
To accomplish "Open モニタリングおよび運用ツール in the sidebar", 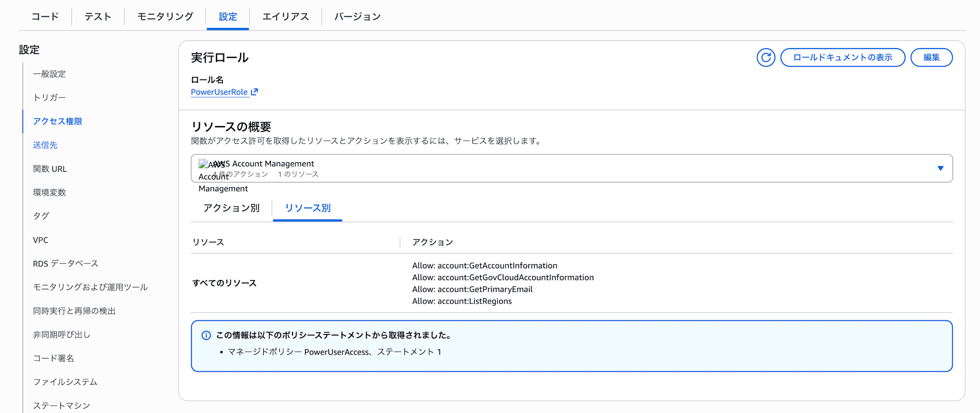I will 90,287.
